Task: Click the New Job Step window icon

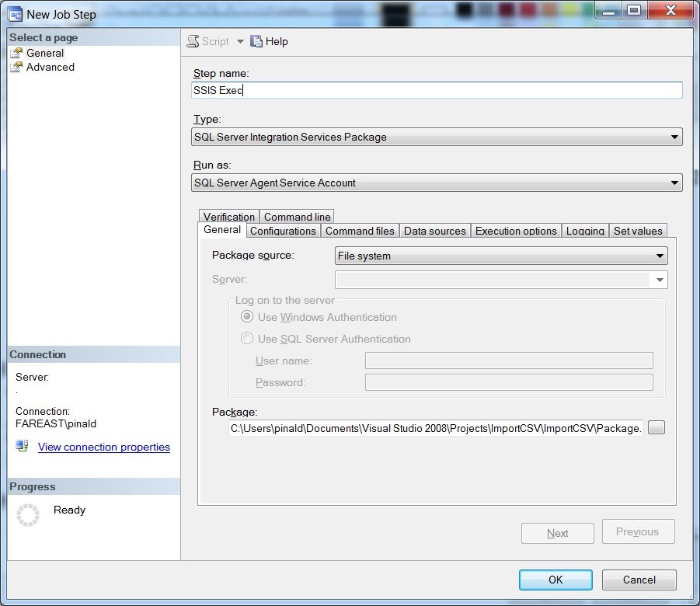Action: coord(15,14)
